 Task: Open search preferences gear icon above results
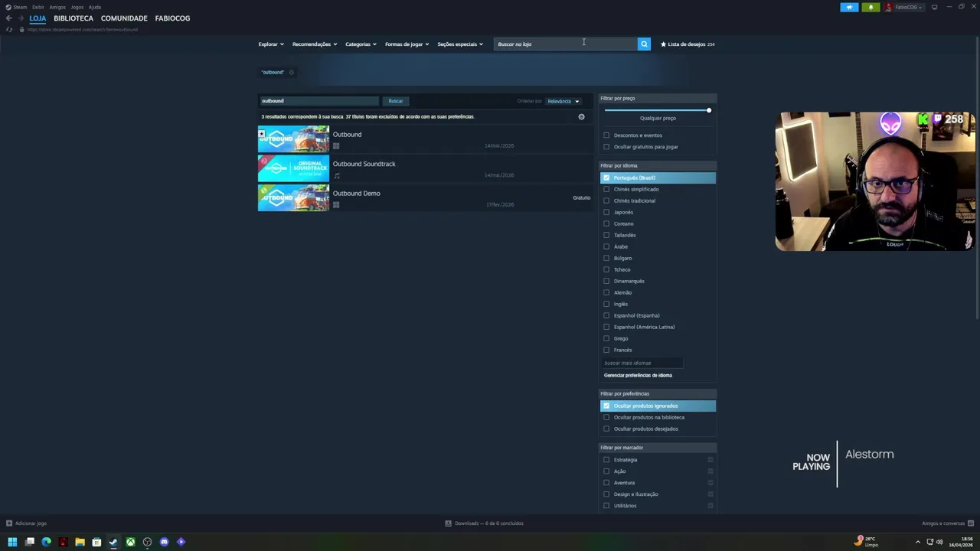581,116
